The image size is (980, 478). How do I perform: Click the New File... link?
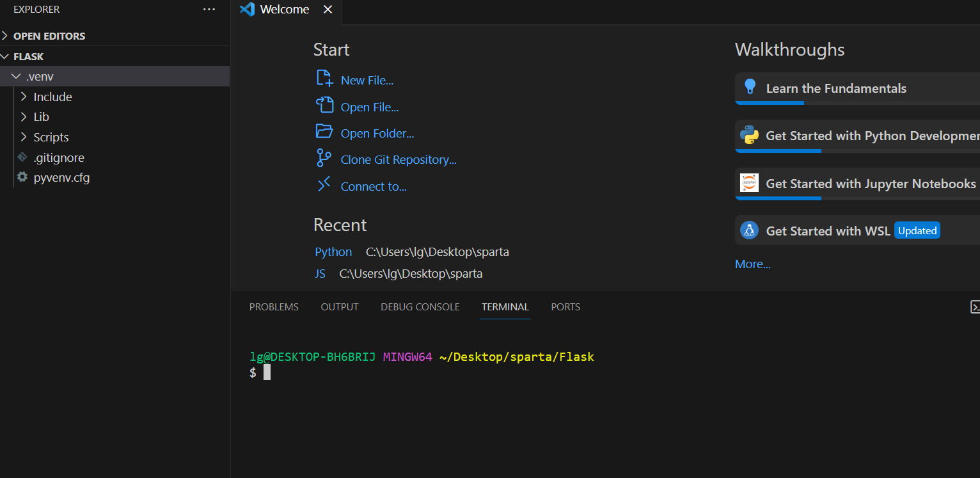click(367, 81)
